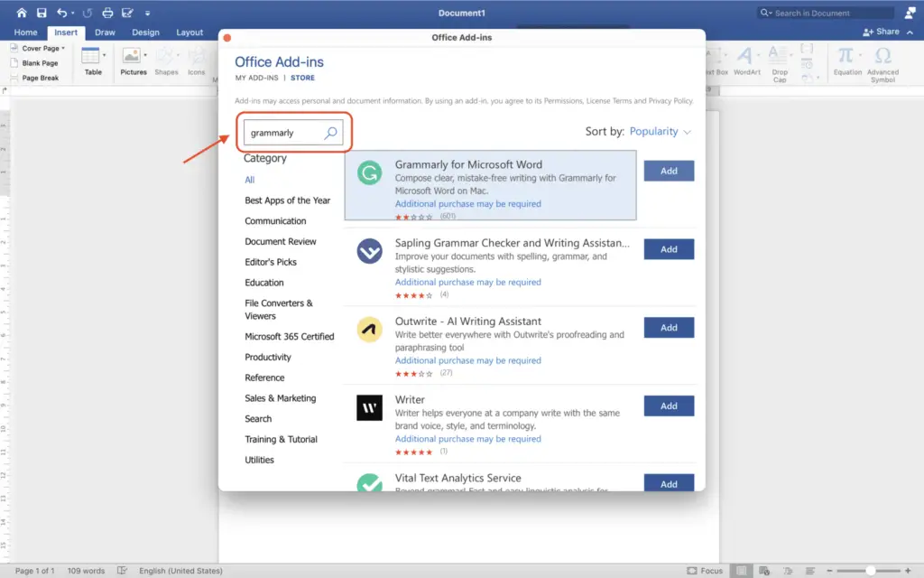Click the Focus mode icon in status bar
Image resolution: width=924 pixels, height=578 pixels.
692,571
